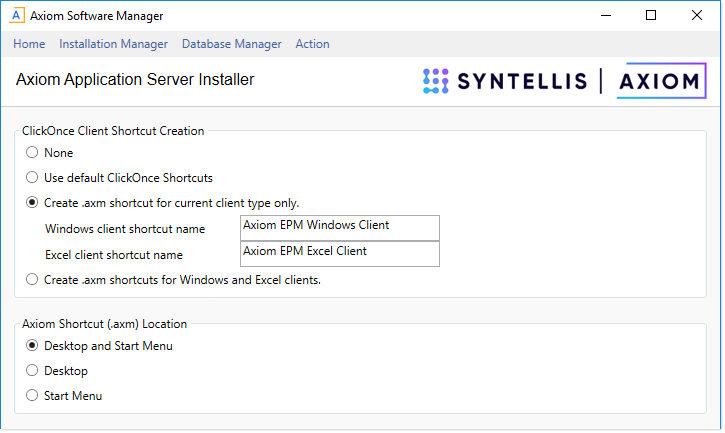Maximize the Axiom Software Manager window
The width and height of the screenshot is (725, 433).
651,16
